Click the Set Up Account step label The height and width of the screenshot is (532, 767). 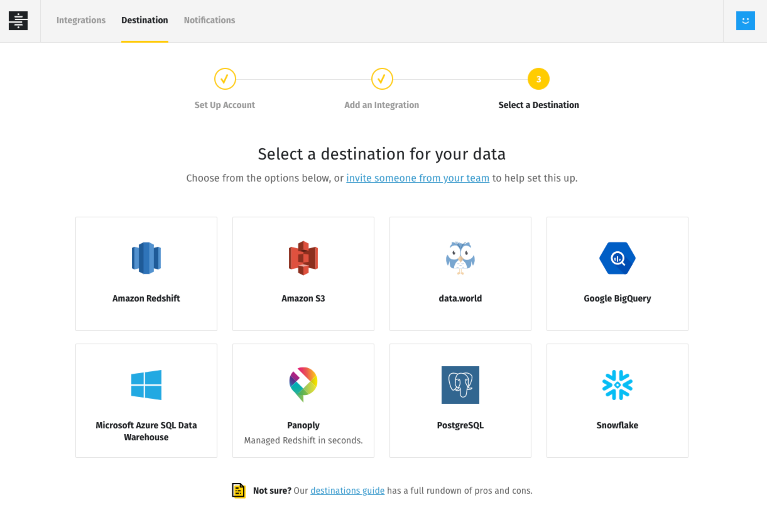click(x=225, y=105)
